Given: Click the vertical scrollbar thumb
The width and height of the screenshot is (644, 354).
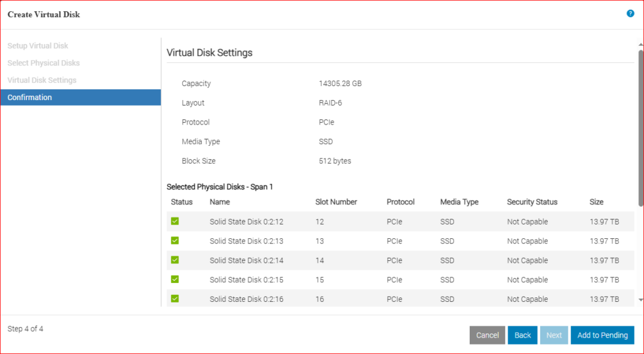Looking at the screenshot, I should tap(641, 126).
